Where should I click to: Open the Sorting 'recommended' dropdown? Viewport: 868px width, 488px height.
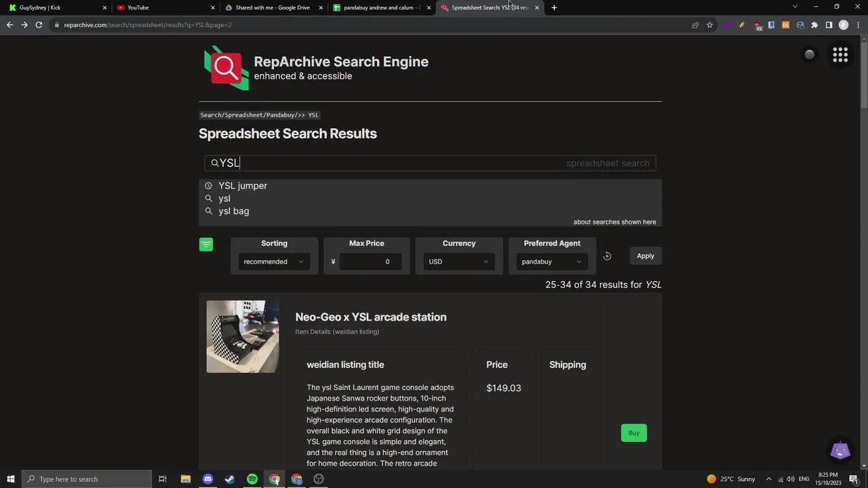click(x=275, y=262)
